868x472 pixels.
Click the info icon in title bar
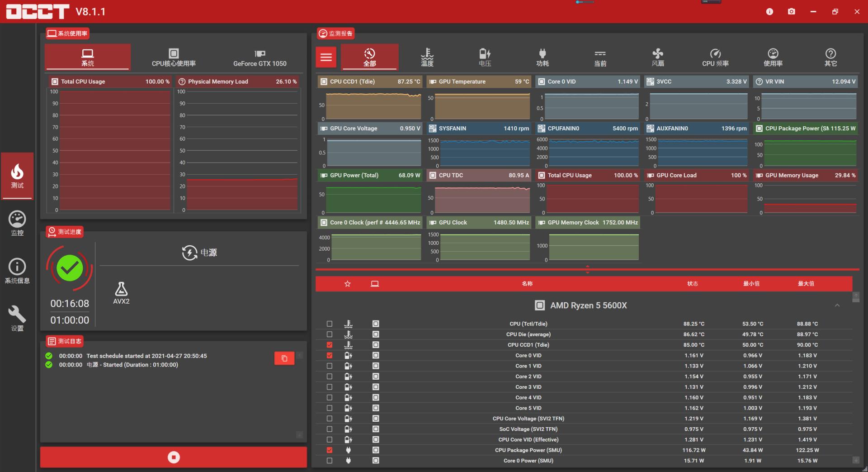(x=769, y=12)
